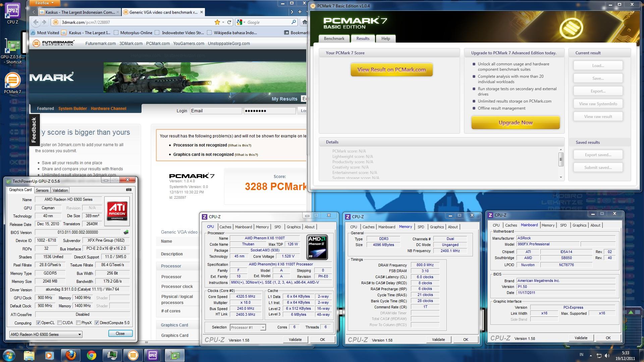This screenshot has width=644, height=362.
Task: Open Windows Explorer from taskbar
Action: 30,355
